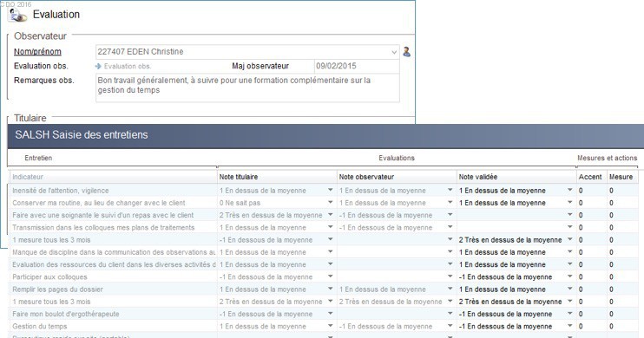644x338 pixels.
Task: Click the person icon beside EDEN Christine
Action: click(x=406, y=52)
